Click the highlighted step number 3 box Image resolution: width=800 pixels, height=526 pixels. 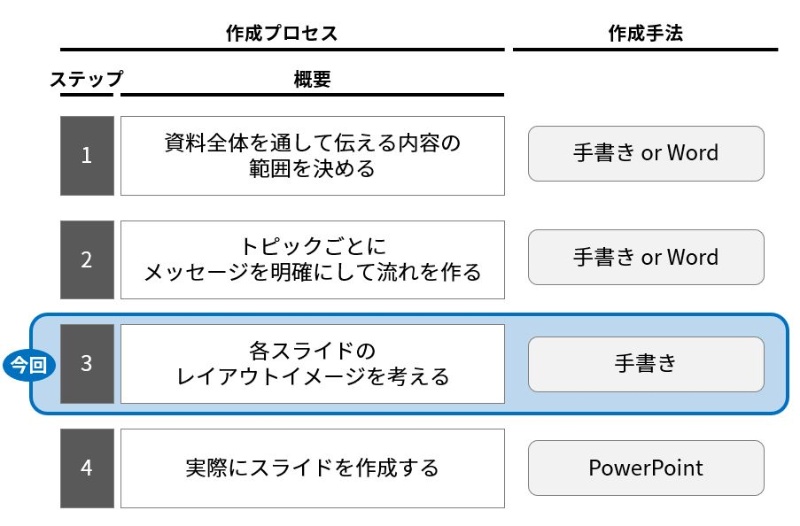[86, 364]
